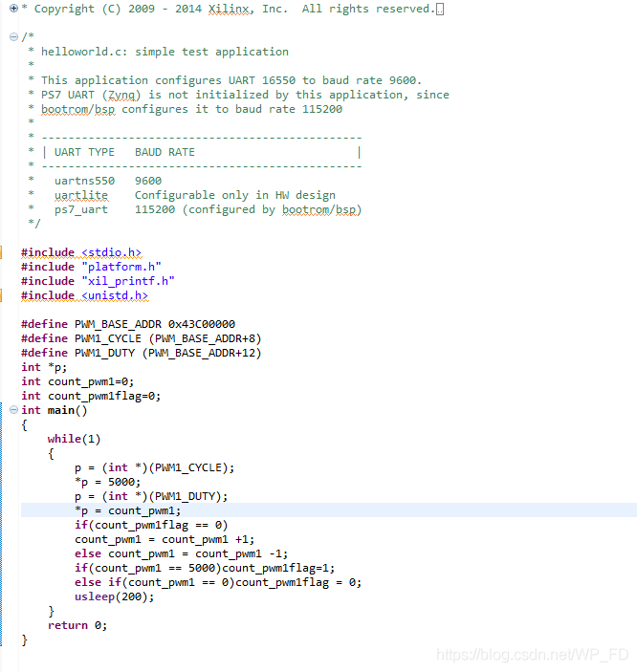
Task: Click the blog.csdn.net watermark URL
Action: [x=532, y=655]
